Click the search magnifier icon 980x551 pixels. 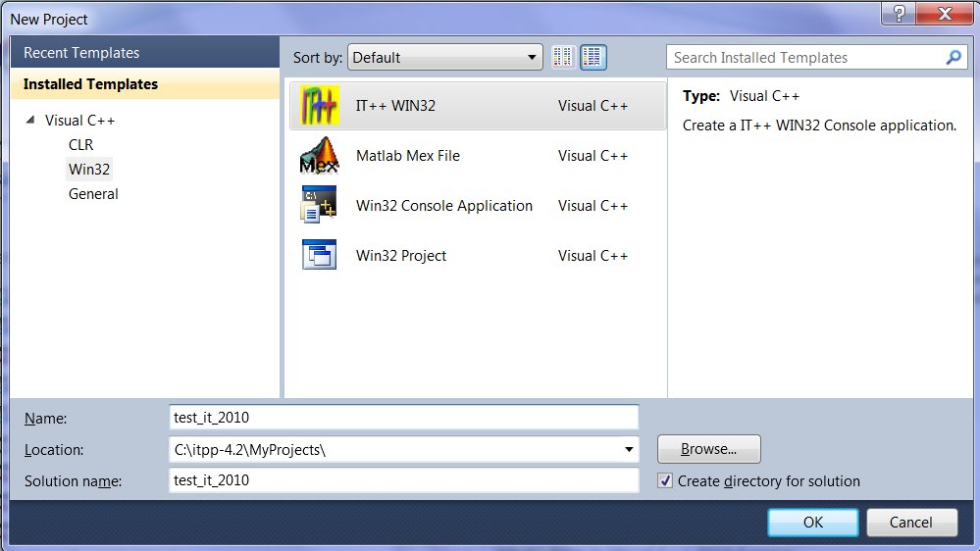click(x=954, y=58)
